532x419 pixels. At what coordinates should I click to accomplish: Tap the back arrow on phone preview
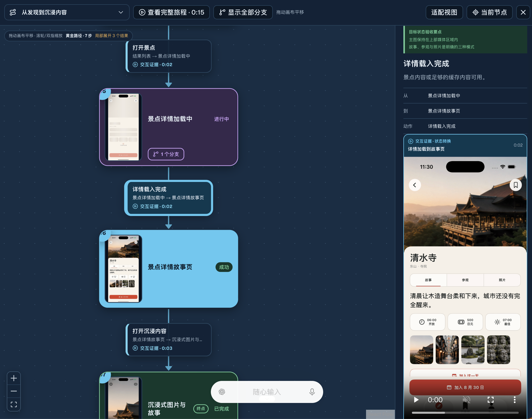pyautogui.click(x=415, y=185)
